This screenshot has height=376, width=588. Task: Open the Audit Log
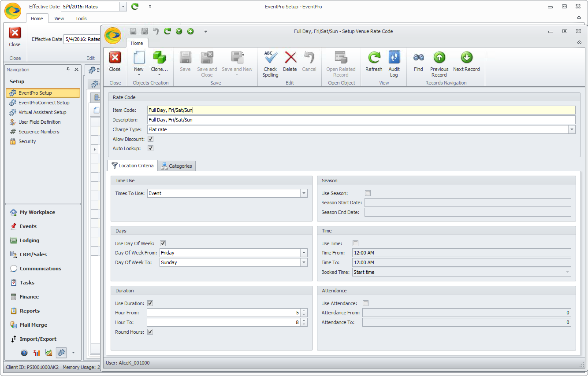pyautogui.click(x=394, y=64)
